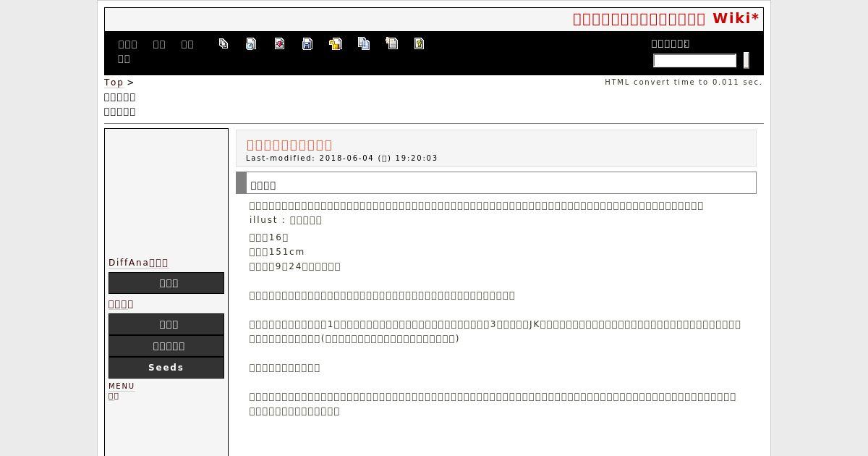Viewport: 868px width, 456px height.
Task: Click the small red link under MENU
Action: point(114,396)
